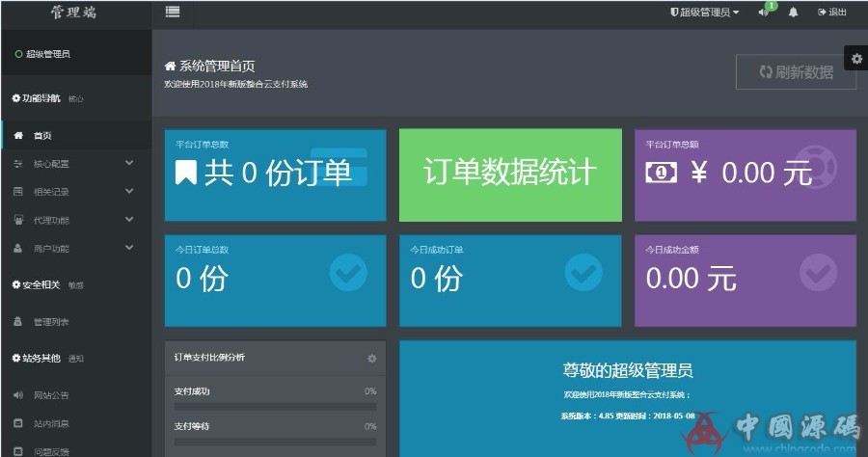The image size is (868, 457).
Task: Click the 刷新数据 refresh button
Action: tap(796, 72)
